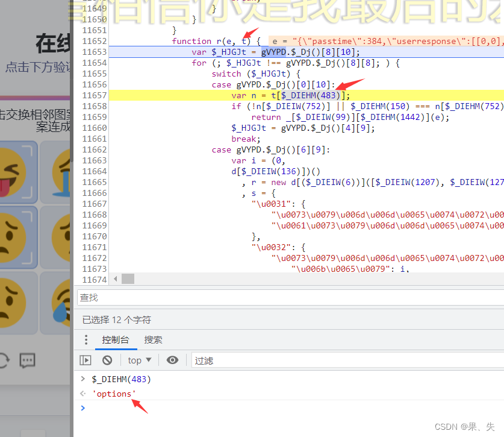Click the 'return' statement on line 11659
504x437 pixels.
266,117
